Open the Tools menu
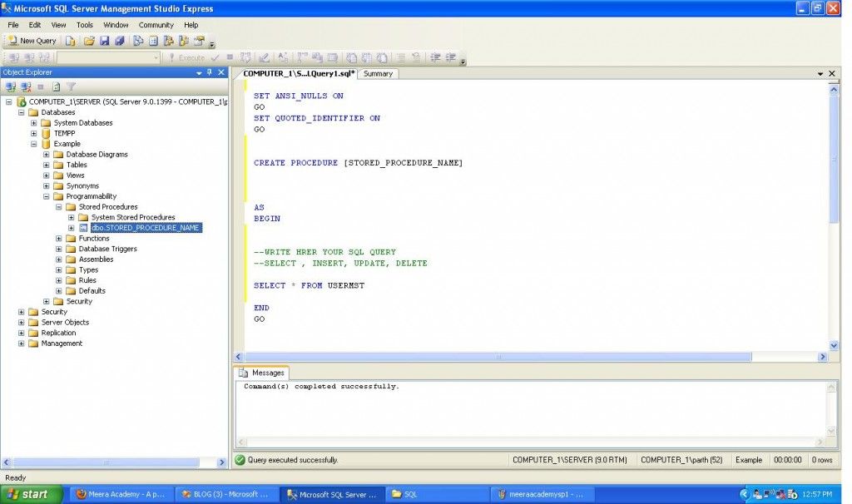 [84, 25]
